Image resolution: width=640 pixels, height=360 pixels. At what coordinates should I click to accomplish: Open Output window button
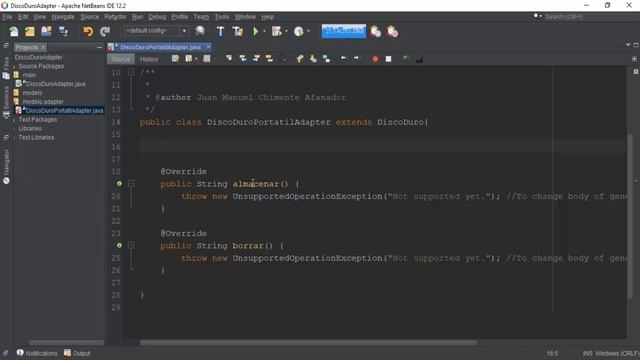pyautogui.click(x=77, y=353)
